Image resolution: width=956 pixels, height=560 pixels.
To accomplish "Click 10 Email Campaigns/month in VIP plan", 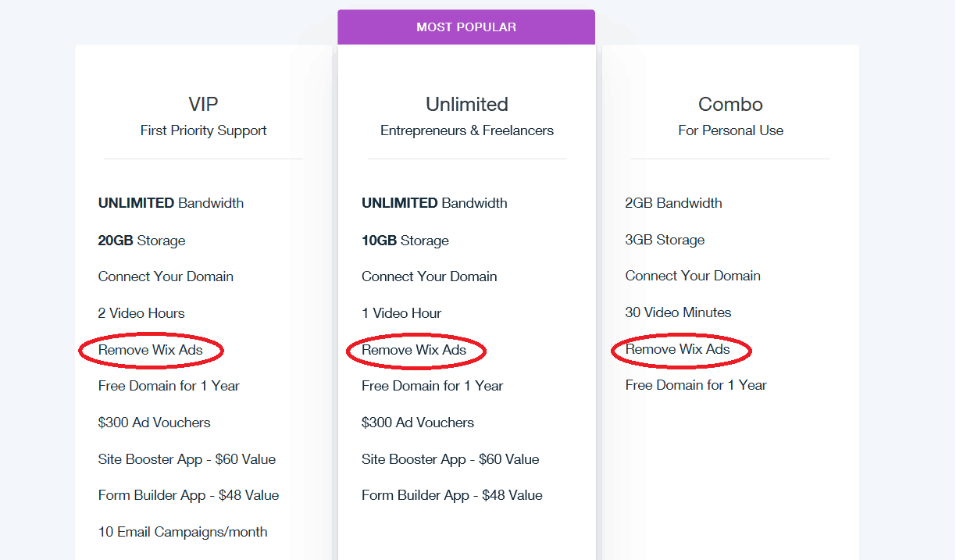I will coord(183,532).
